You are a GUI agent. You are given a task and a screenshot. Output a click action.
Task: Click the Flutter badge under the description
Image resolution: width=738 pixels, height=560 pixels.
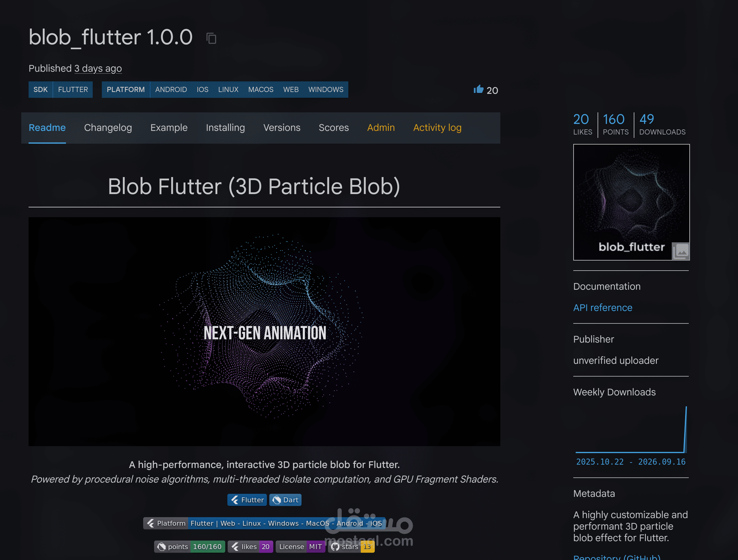[247, 500]
